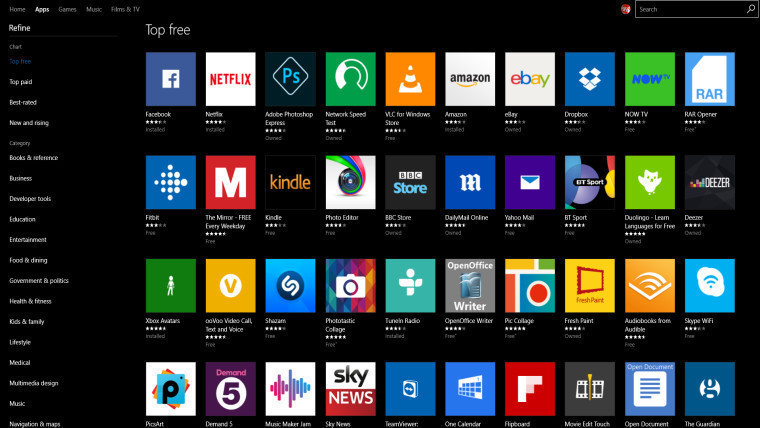
Task: Filter by Education category
Action: pos(22,219)
